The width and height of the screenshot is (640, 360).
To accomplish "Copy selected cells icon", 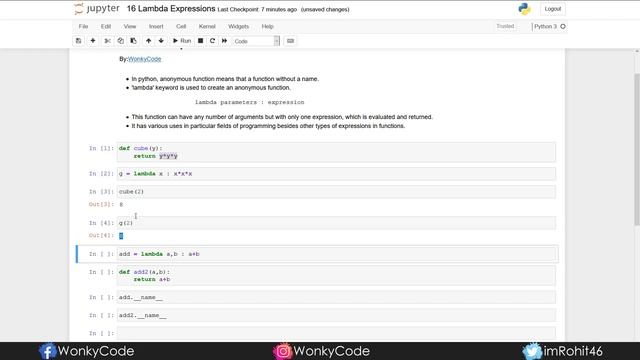I will (x=120, y=41).
